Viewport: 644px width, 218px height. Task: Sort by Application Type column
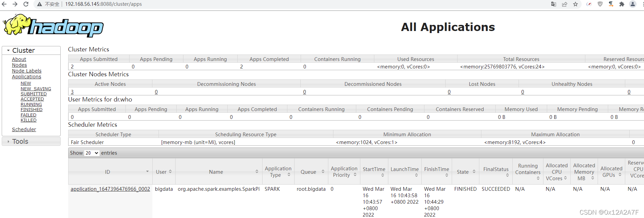pyautogui.click(x=289, y=175)
